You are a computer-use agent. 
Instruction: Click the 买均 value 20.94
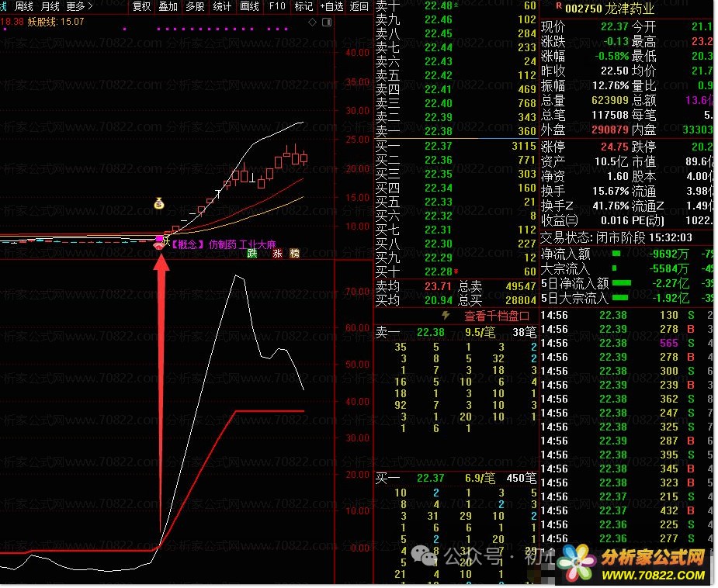pos(439,301)
